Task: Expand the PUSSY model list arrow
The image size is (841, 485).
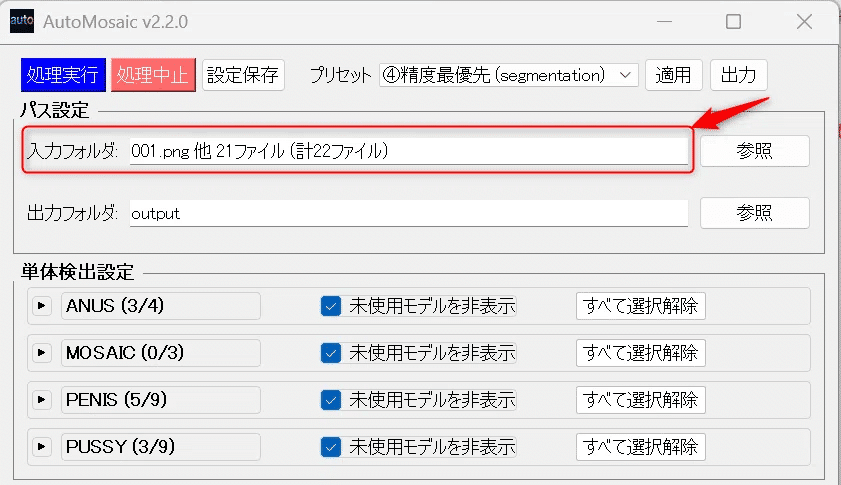Action: coord(42,447)
